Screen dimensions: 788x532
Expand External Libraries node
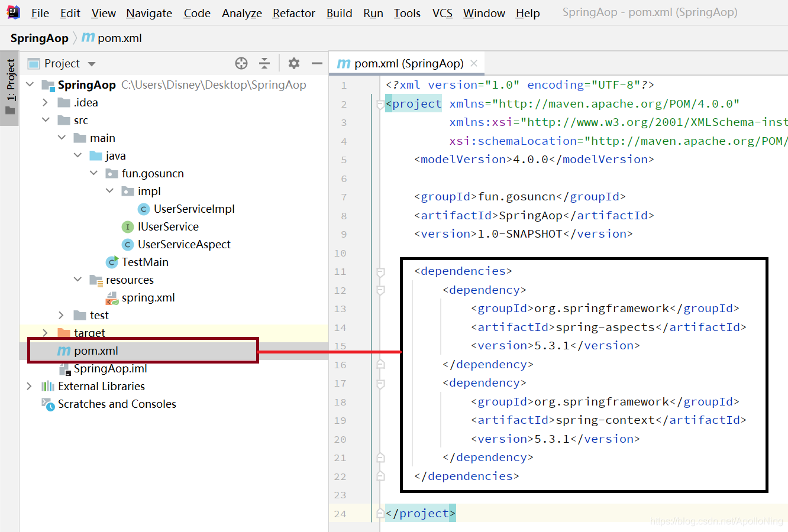coord(30,386)
